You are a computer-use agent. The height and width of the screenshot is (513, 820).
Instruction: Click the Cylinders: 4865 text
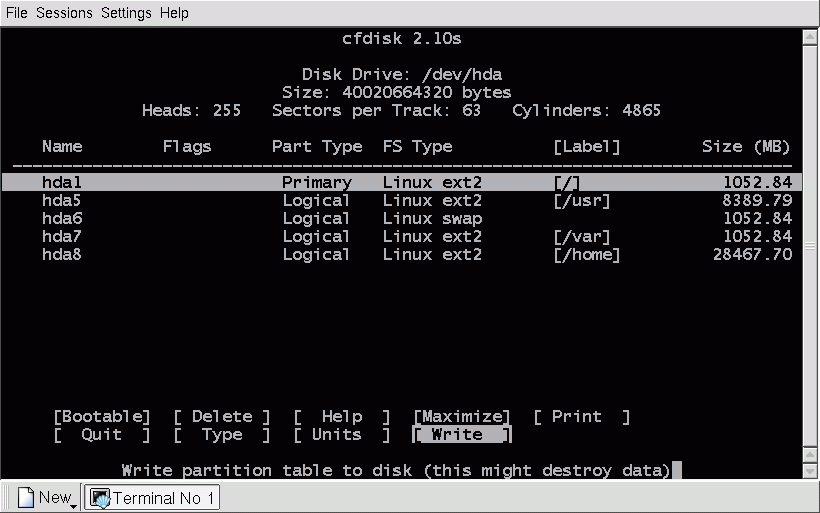[x=586, y=110]
